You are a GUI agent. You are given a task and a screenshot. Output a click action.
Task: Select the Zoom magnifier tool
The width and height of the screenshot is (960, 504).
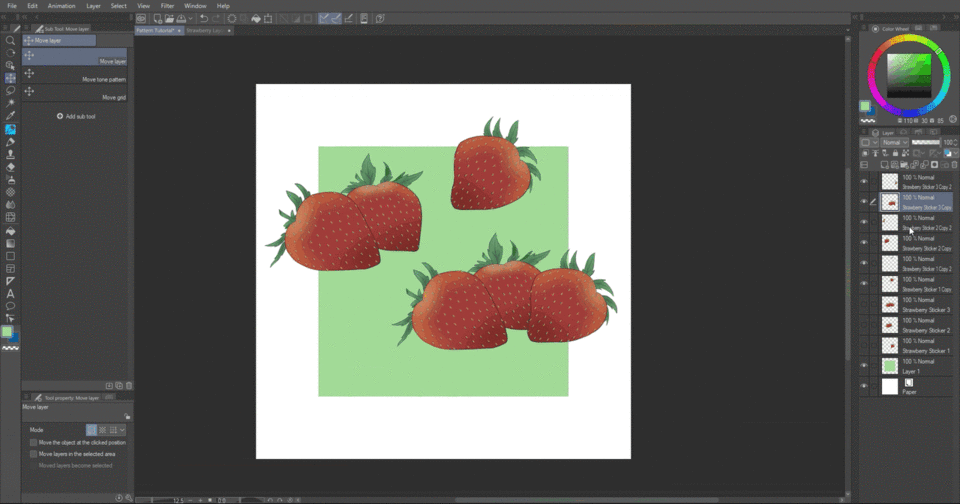coord(11,41)
